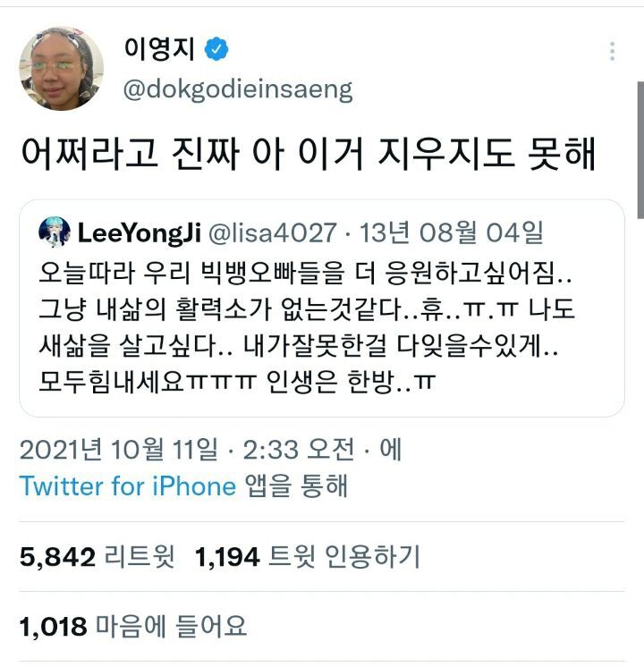The width and height of the screenshot is (644, 667).
Task: Open the @dokgodieinsaeng handle link
Action: point(236,89)
